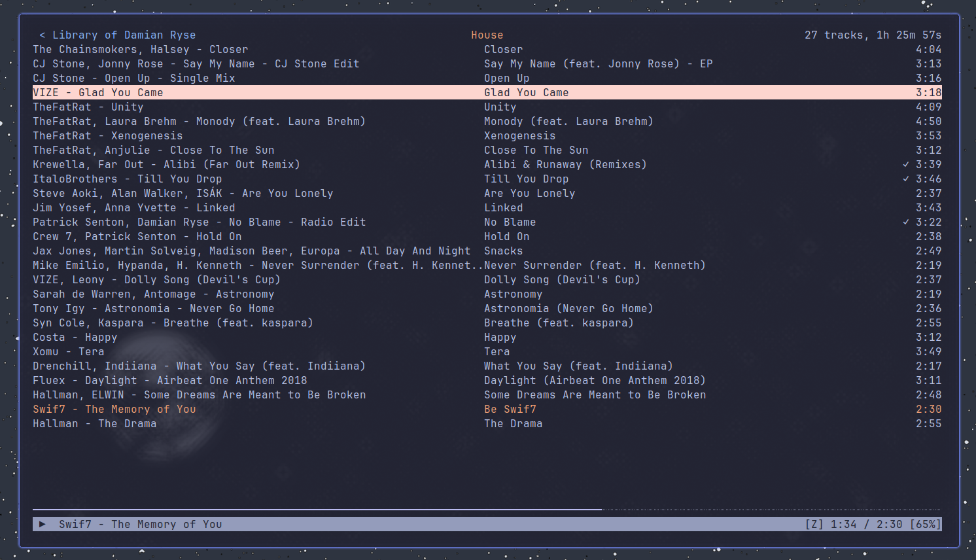Click the '[65%]' volume indicator
Image resolution: width=976 pixels, height=560 pixels.
tap(926, 525)
